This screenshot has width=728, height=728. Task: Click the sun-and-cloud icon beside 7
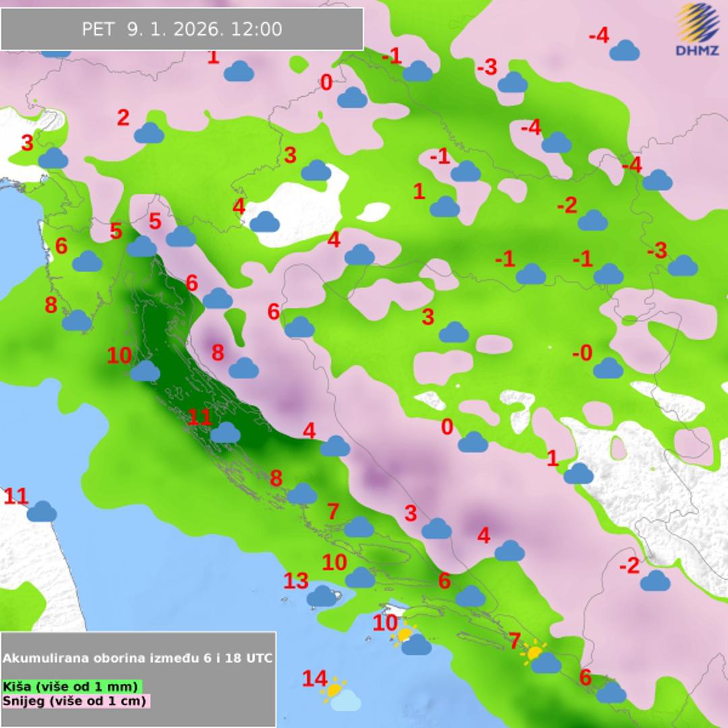pyautogui.click(x=541, y=658)
